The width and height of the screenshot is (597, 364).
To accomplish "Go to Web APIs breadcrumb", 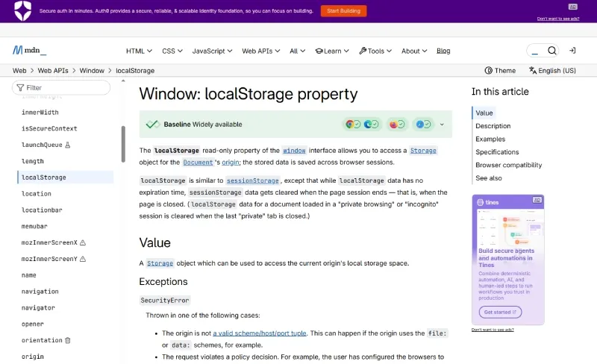I will pyautogui.click(x=53, y=70).
